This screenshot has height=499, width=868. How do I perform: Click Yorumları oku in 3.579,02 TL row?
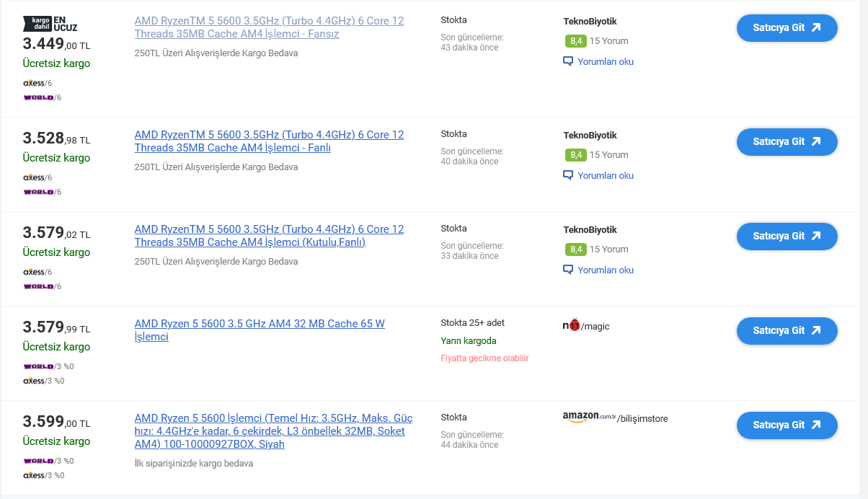tap(598, 270)
